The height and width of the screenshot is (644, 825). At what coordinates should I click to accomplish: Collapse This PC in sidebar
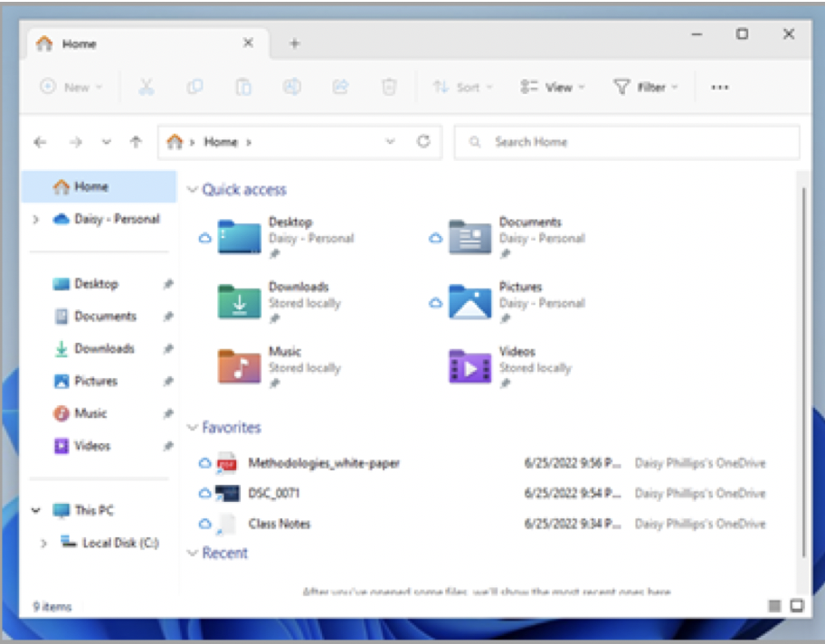[x=36, y=510]
